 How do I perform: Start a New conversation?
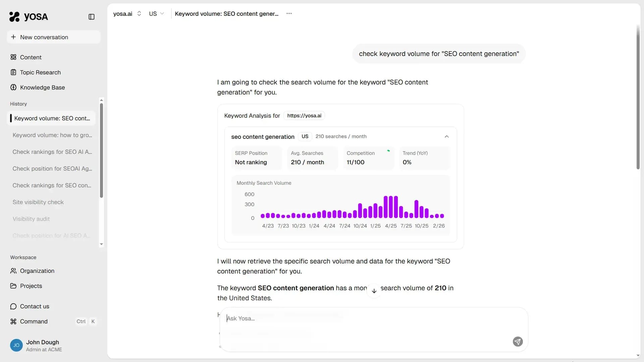tap(54, 37)
